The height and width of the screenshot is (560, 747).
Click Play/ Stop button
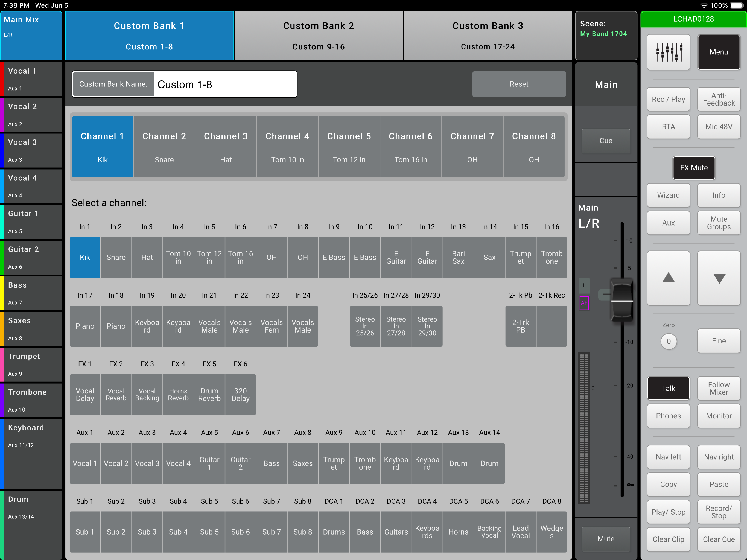[668, 512]
